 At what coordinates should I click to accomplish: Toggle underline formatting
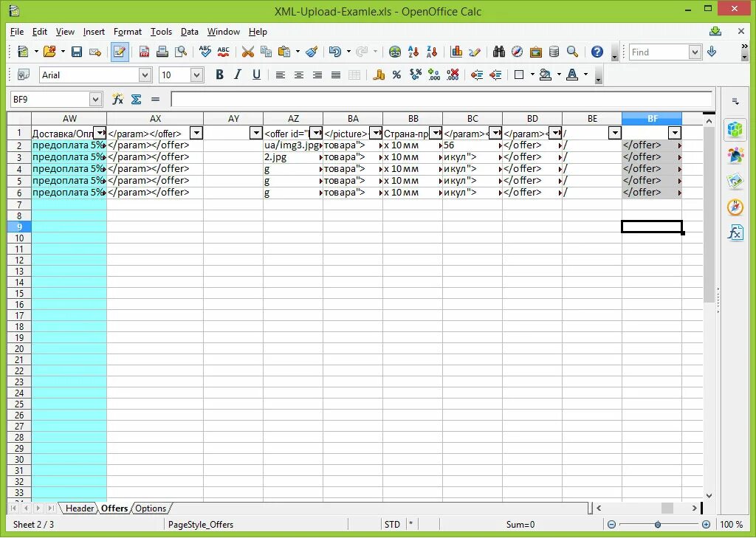(256, 75)
